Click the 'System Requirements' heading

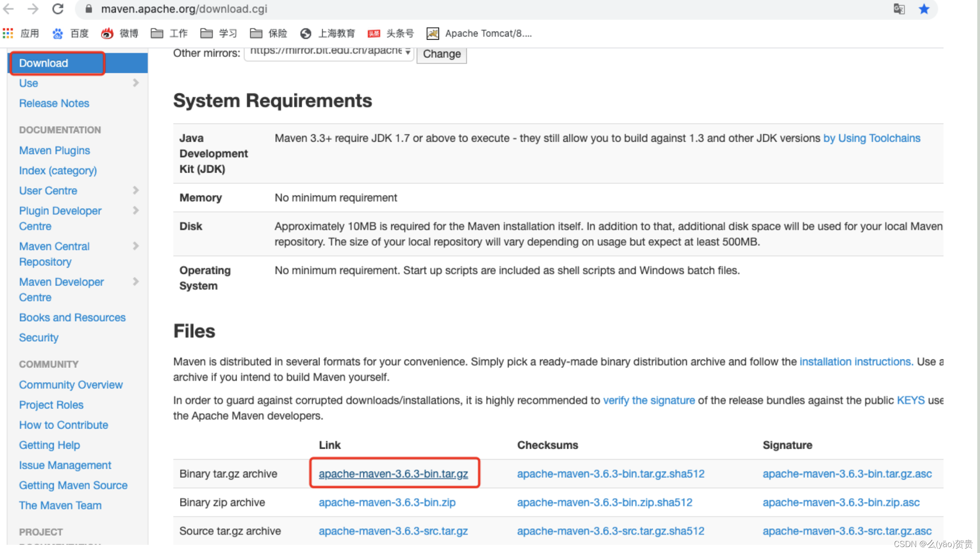click(273, 101)
